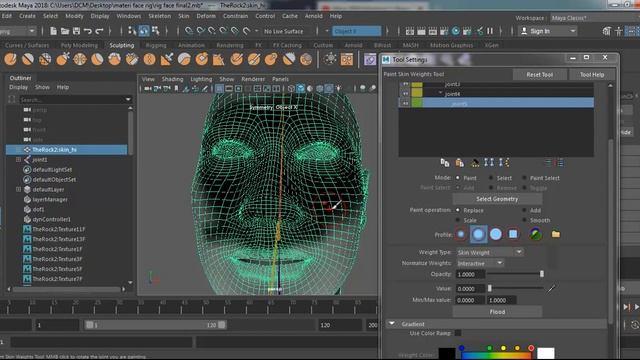Click the Copy skin weights icon
Image resolution: width=640 pixels, height=360 pixels.
click(x=445, y=163)
